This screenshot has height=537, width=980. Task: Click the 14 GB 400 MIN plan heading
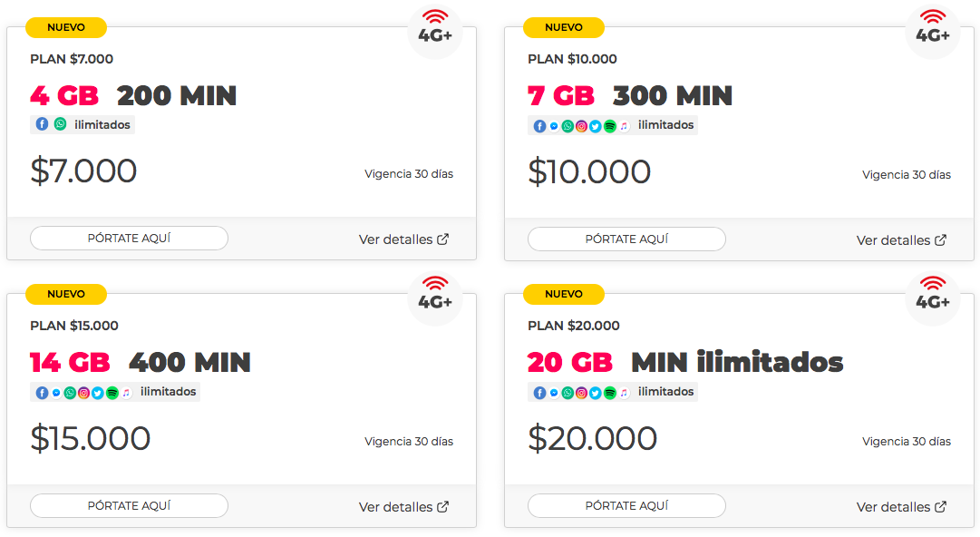(x=141, y=362)
